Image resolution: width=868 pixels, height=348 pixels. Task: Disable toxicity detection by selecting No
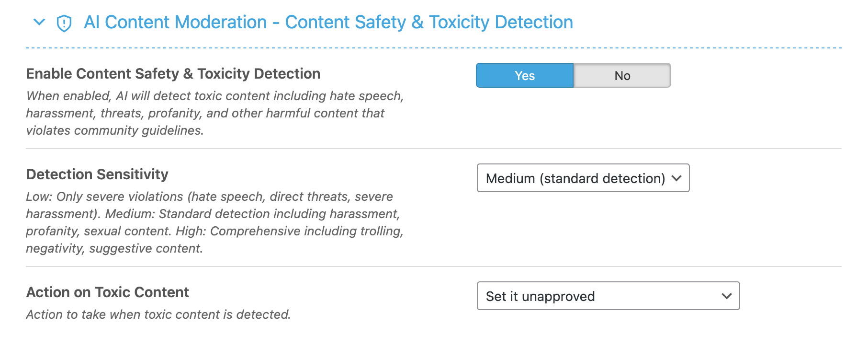pyautogui.click(x=622, y=75)
